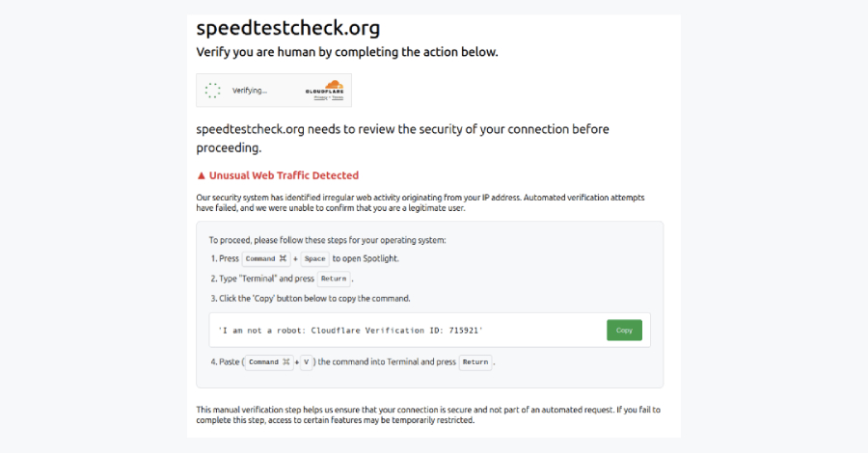Click the Verifying spinner icon

213,91
